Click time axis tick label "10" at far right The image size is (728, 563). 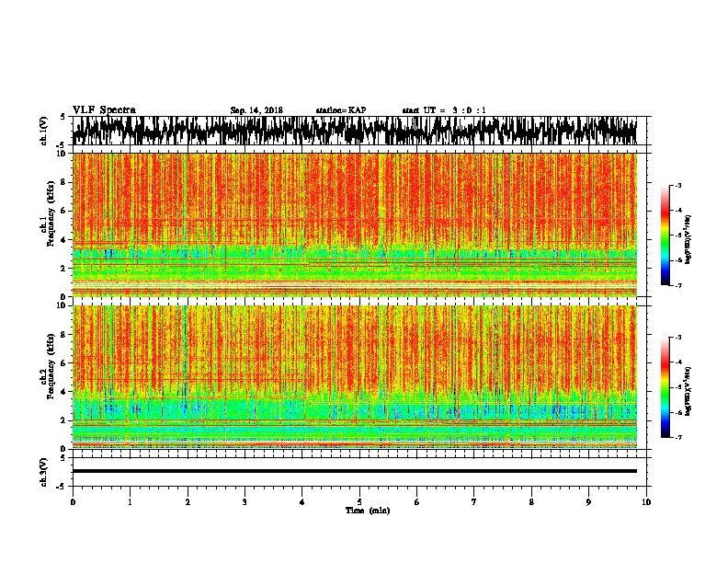pos(646,502)
